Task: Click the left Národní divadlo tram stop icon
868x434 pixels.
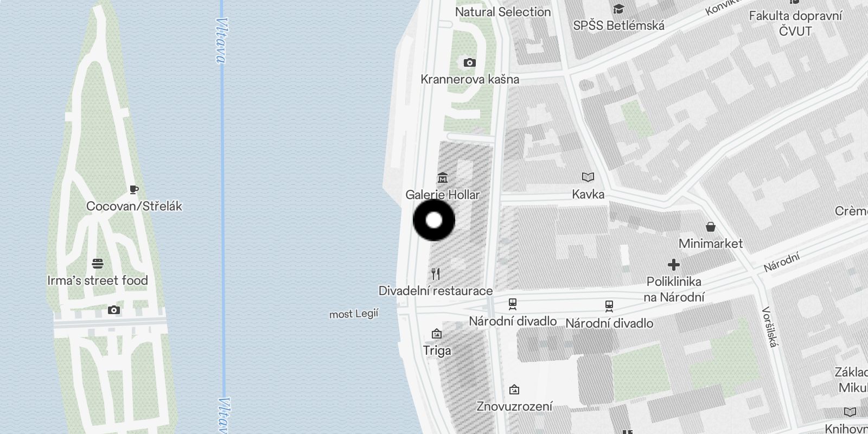Action: [513, 304]
